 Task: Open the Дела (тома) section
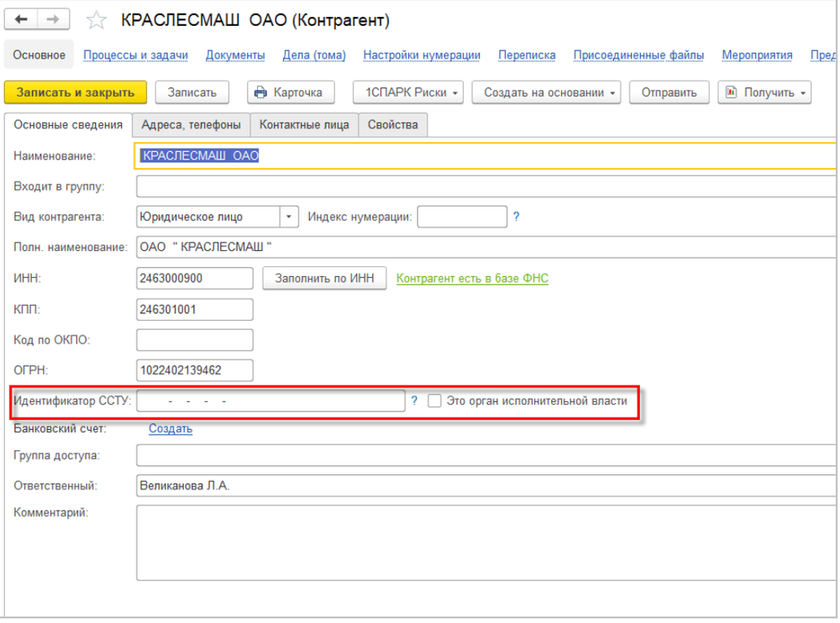pos(314,55)
